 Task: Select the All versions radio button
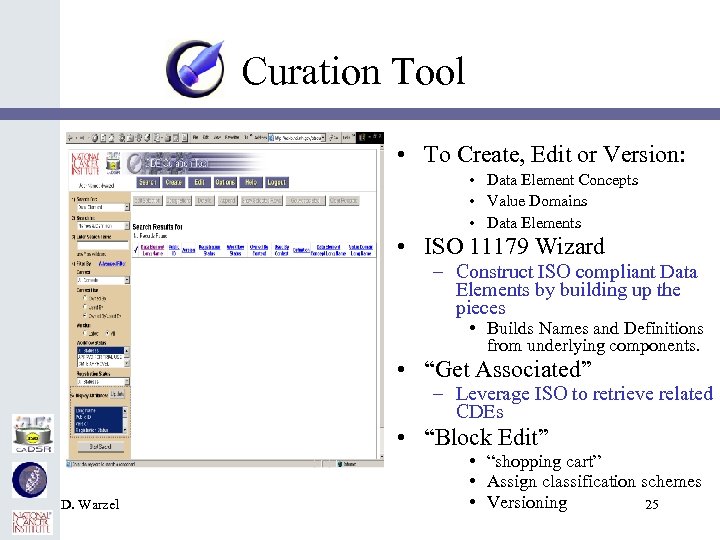tap(107, 333)
